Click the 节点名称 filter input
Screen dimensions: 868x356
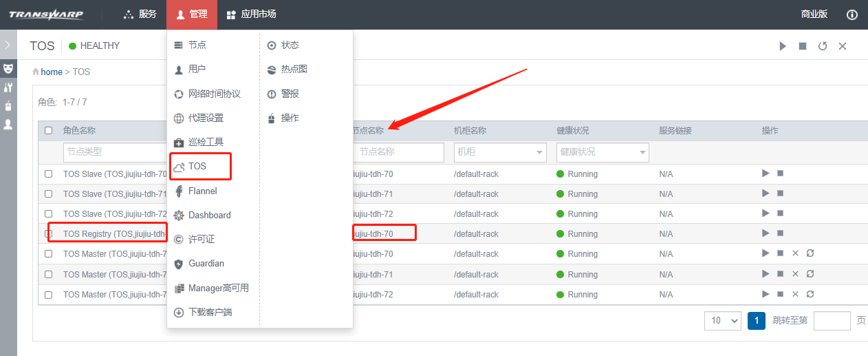click(398, 151)
